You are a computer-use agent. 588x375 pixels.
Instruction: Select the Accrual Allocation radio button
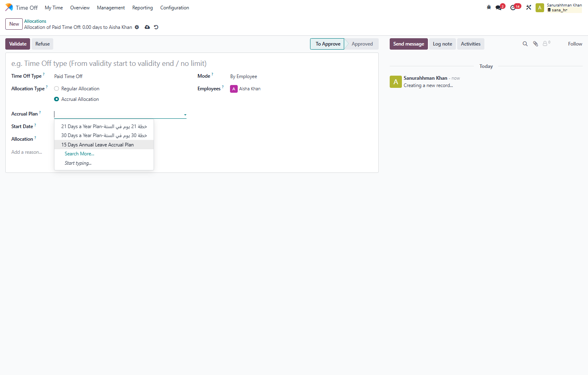[56, 99]
